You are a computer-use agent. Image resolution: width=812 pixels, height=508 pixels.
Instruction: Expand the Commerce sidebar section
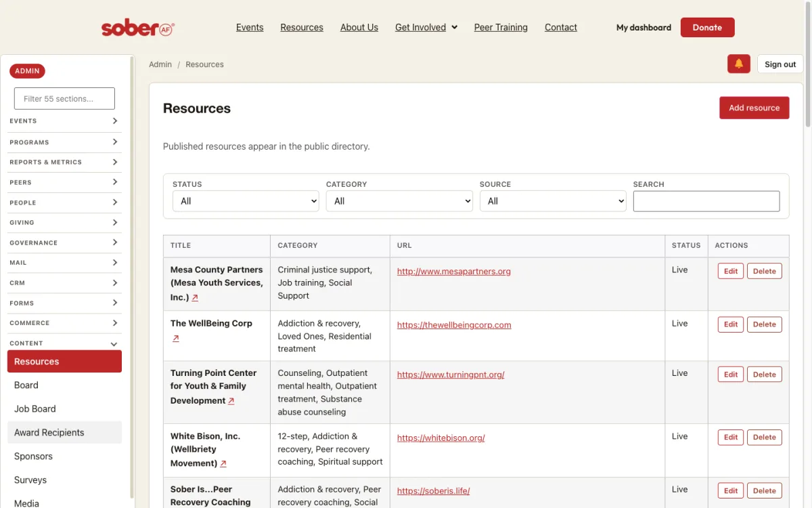coord(64,323)
